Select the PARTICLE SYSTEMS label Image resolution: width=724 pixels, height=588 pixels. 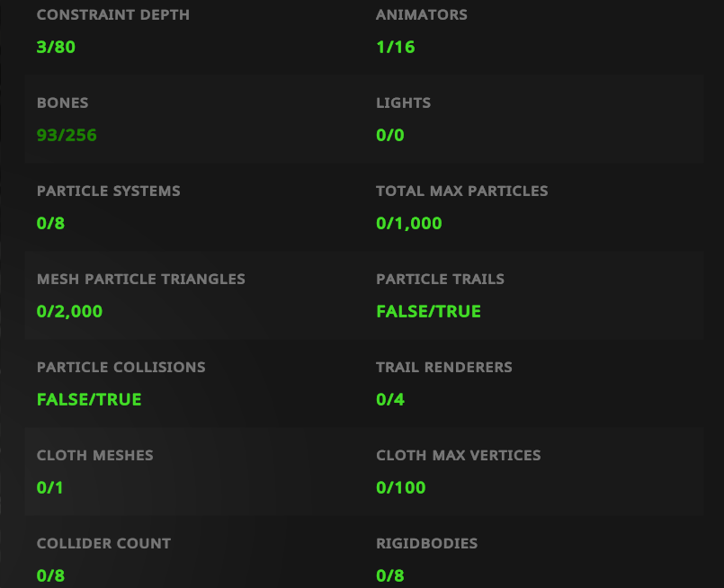109,192
